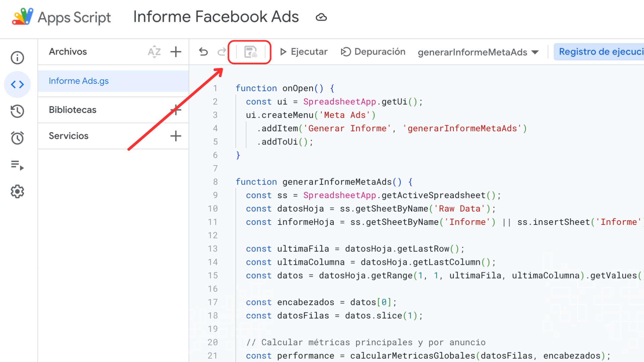Click the Bibliotecas section label
This screenshot has width=644, height=362.
click(x=72, y=110)
